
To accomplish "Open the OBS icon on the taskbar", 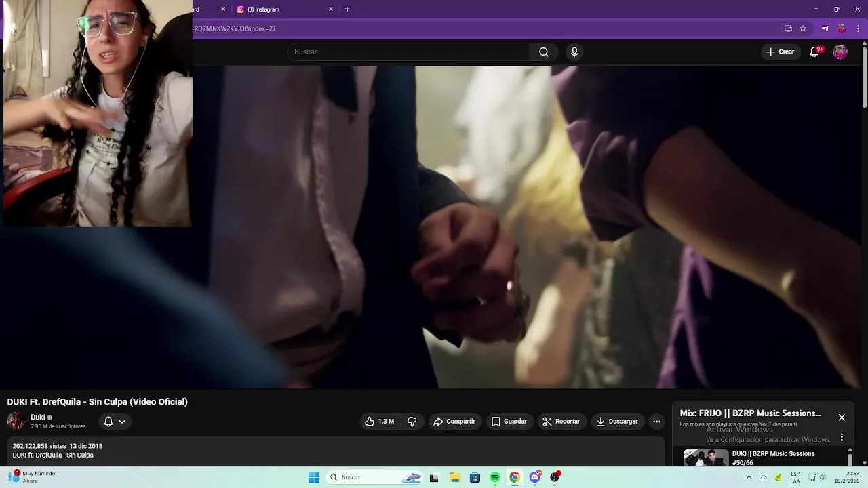I will [555, 477].
